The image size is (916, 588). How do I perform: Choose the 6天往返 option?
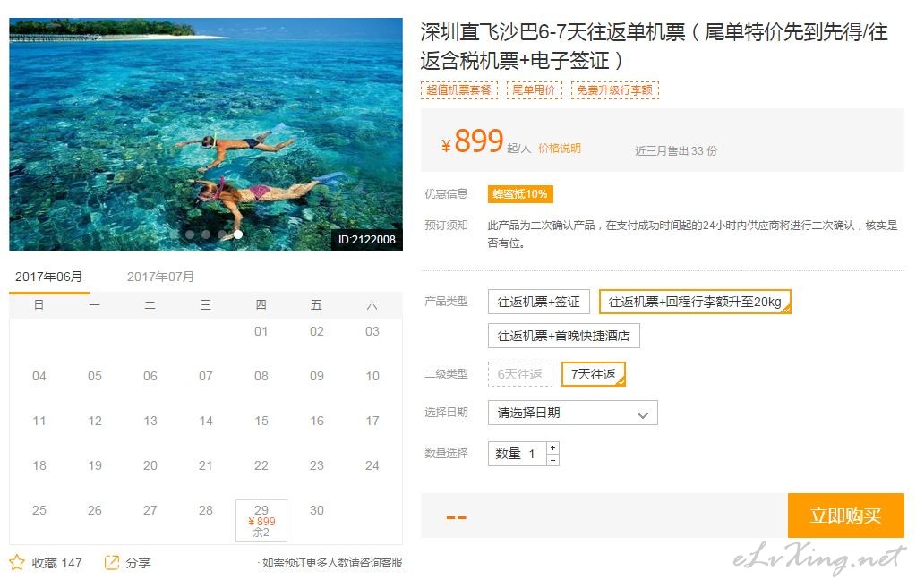click(520, 374)
